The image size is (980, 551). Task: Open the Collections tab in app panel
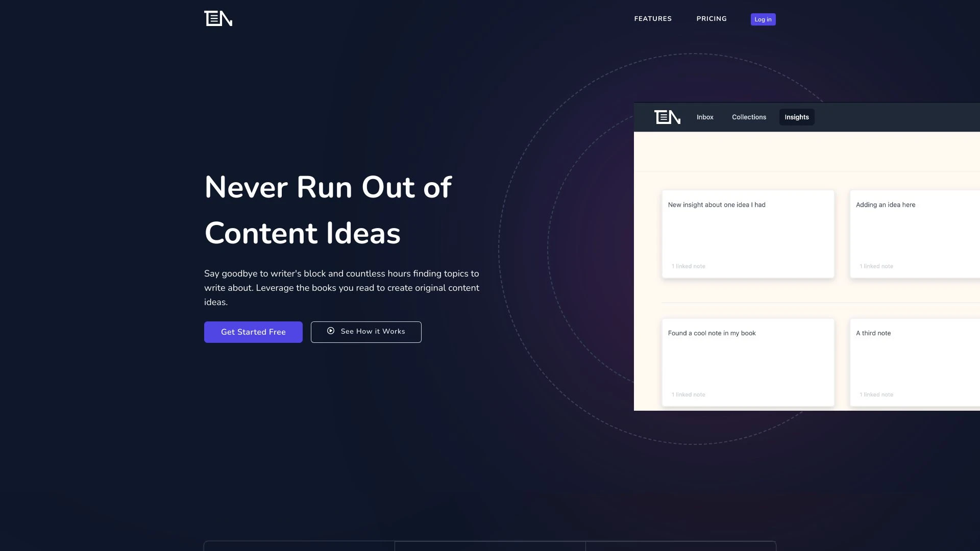(x=748, y=117)
